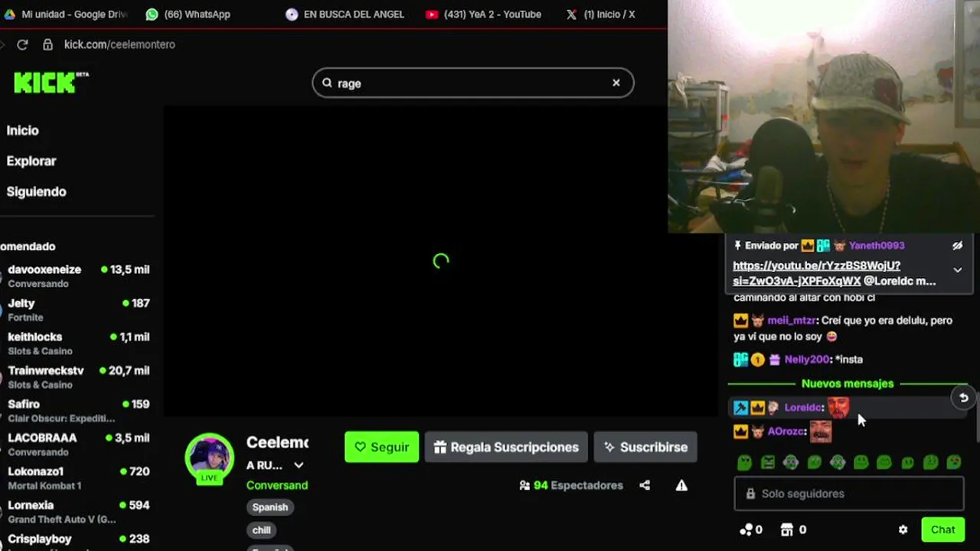Expand the pinned message chevron
The height and width of the screenshot is (551, 980).
[x=957, y=270]
